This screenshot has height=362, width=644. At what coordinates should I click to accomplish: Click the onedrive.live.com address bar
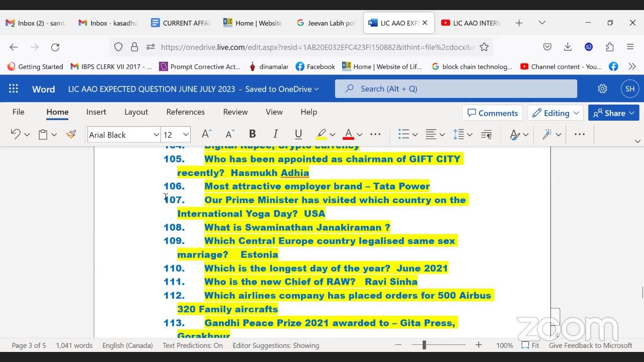click(317, 47)
